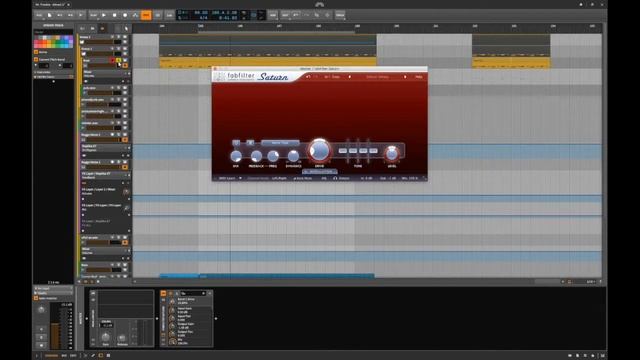Viewport: 640px width, 360px height.
Task: Click the second yellow clip at right
Action: pos(511,62)
